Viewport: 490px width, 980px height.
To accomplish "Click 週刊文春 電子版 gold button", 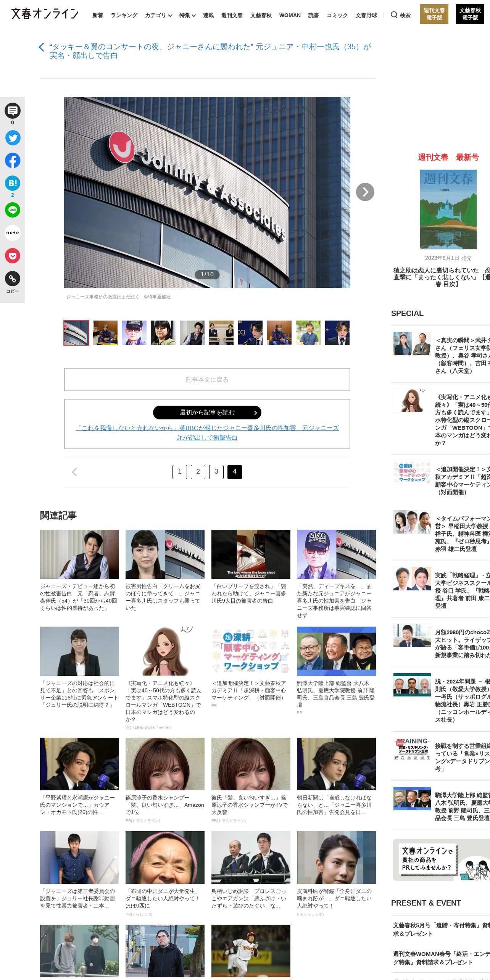I will pos(434,14).
